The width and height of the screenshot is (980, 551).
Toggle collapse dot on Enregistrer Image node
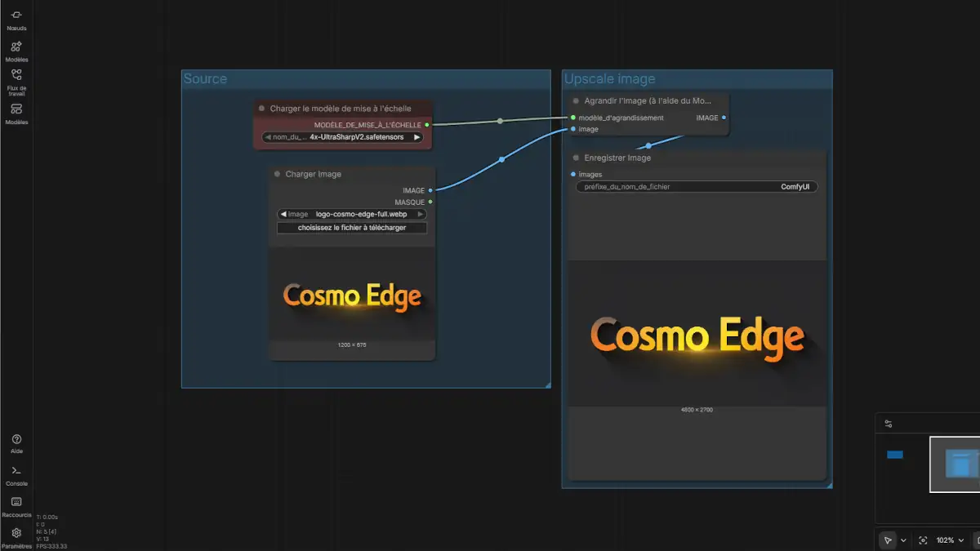point(576,158)
